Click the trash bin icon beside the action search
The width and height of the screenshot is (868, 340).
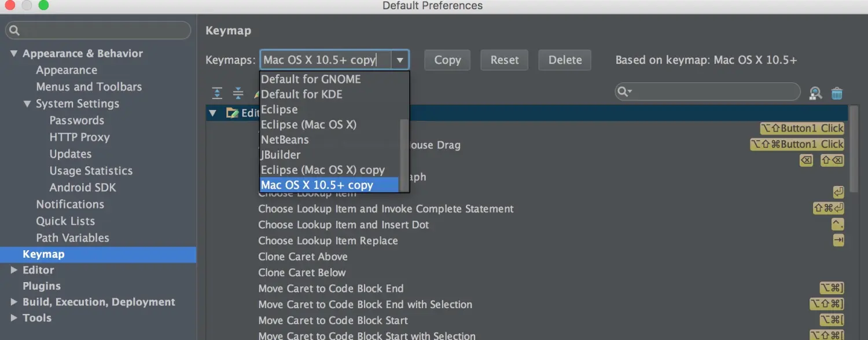[x=837, y=93]
